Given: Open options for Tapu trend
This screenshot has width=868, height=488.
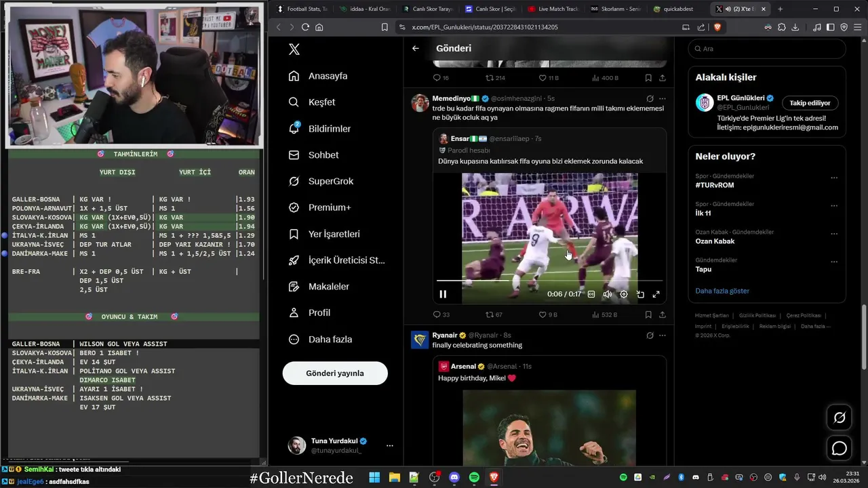Looking at the screenshot, I should [834, 262].
